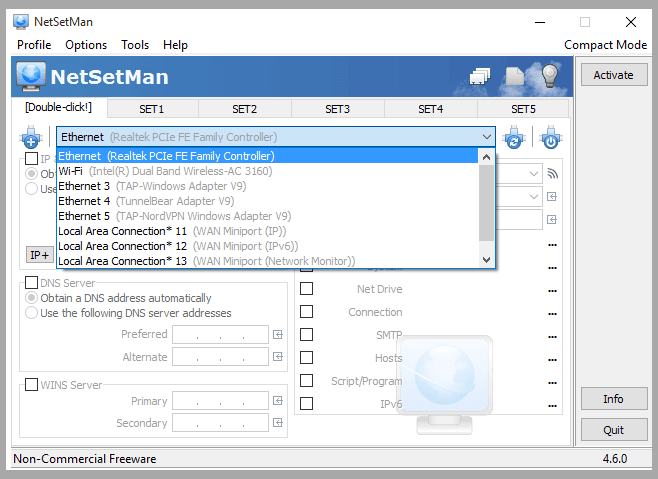This screenshot has height=479, width=658.
Task: Choose Wi-Fi Intel Dual Band adapter
Action: (x=268, y=171)
